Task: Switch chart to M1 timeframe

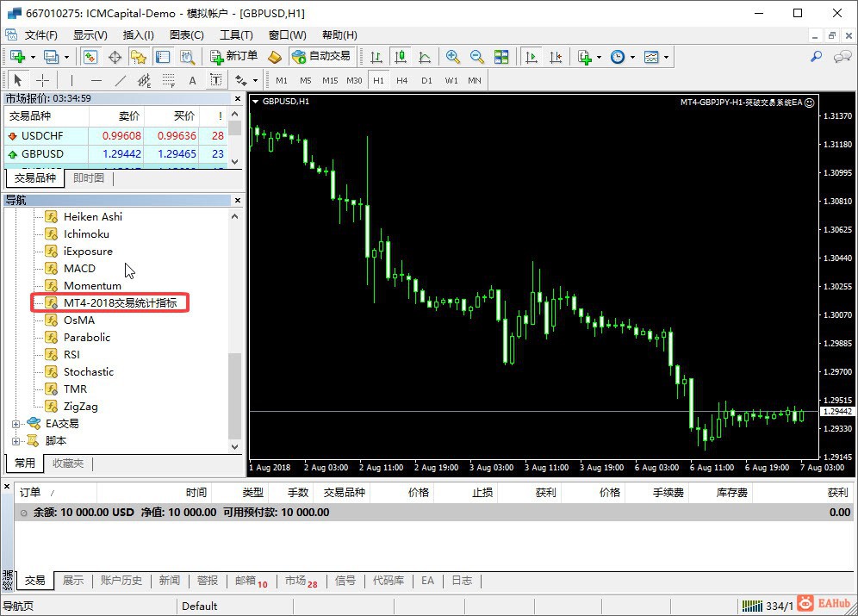Action: (x=282, y=80)
